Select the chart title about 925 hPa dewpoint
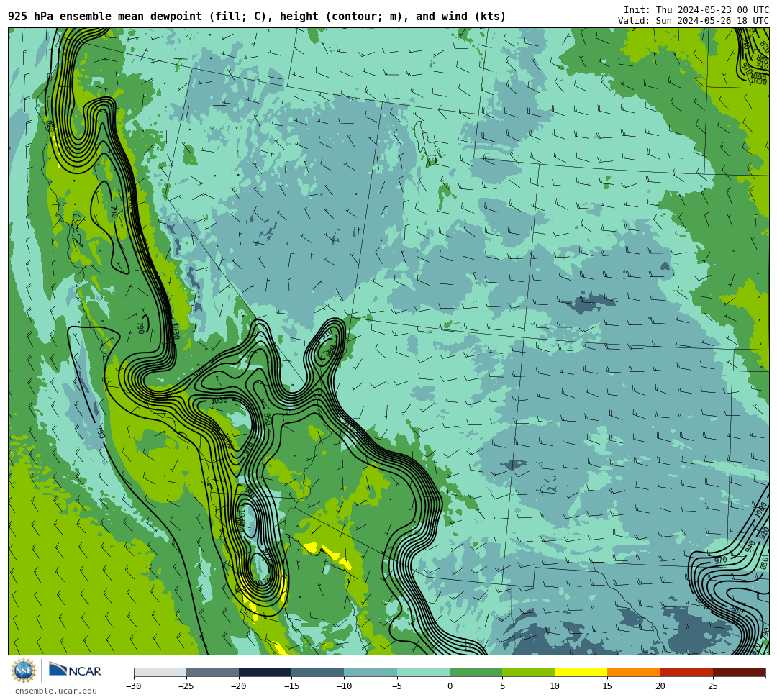The height and width of the screenshot is (700, 777). (257, 17)
